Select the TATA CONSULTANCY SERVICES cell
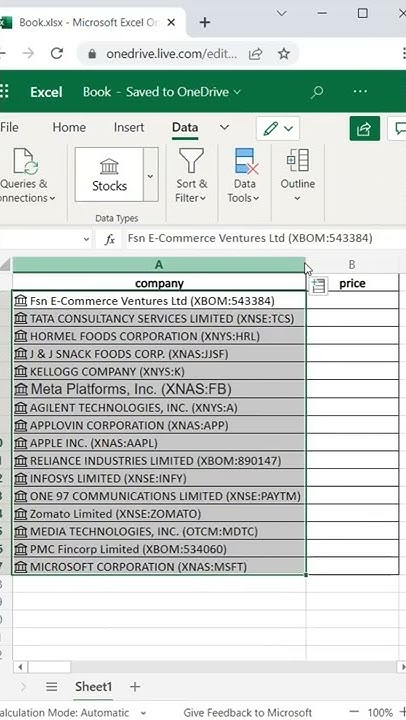Screen dimensions: 406x720 click(159, 319)
